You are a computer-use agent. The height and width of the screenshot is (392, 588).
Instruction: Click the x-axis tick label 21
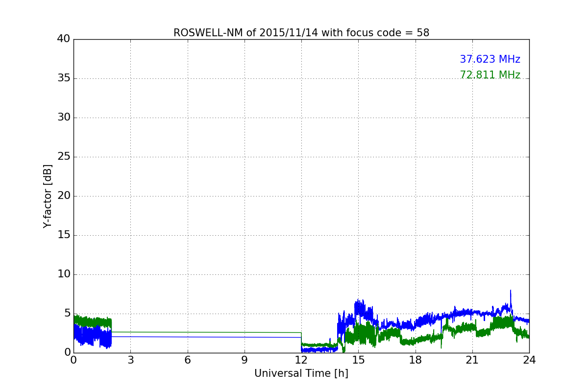[x=472, y=360]
